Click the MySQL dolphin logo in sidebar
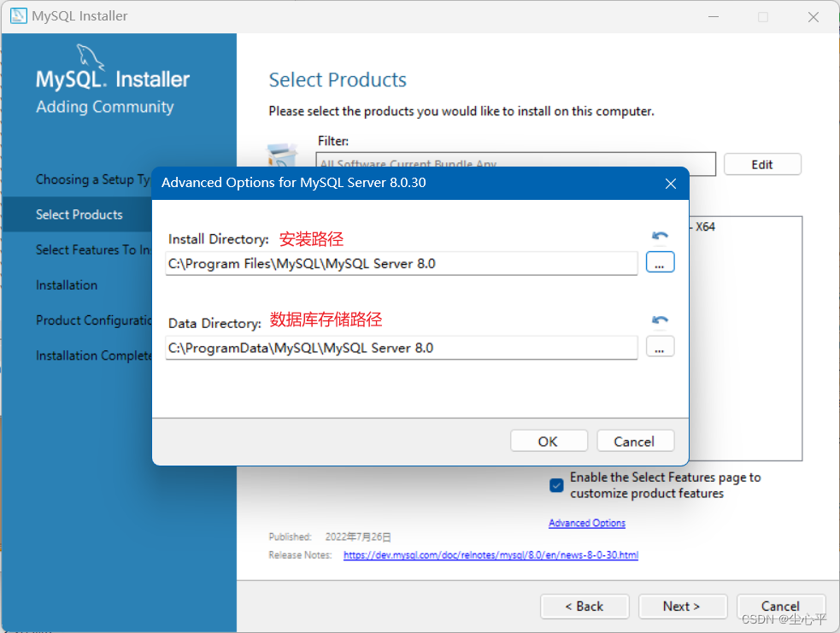 90,56
